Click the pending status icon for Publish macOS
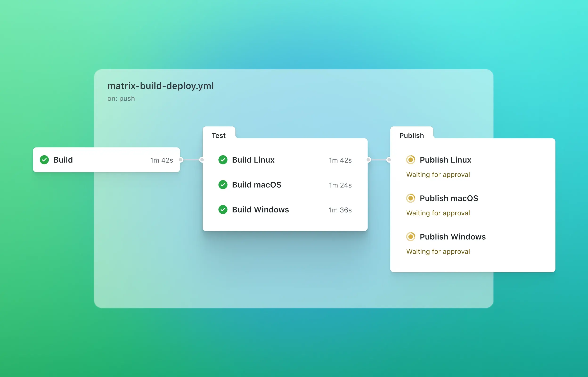Screen dimensions: 588x377 [x=410, y=198]
